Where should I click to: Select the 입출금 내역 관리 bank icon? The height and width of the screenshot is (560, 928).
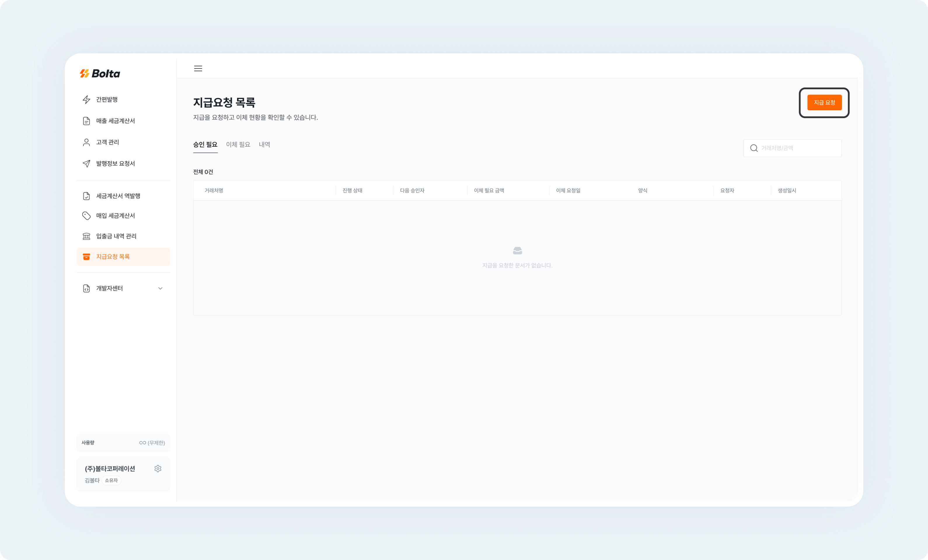tap(86, 236)
